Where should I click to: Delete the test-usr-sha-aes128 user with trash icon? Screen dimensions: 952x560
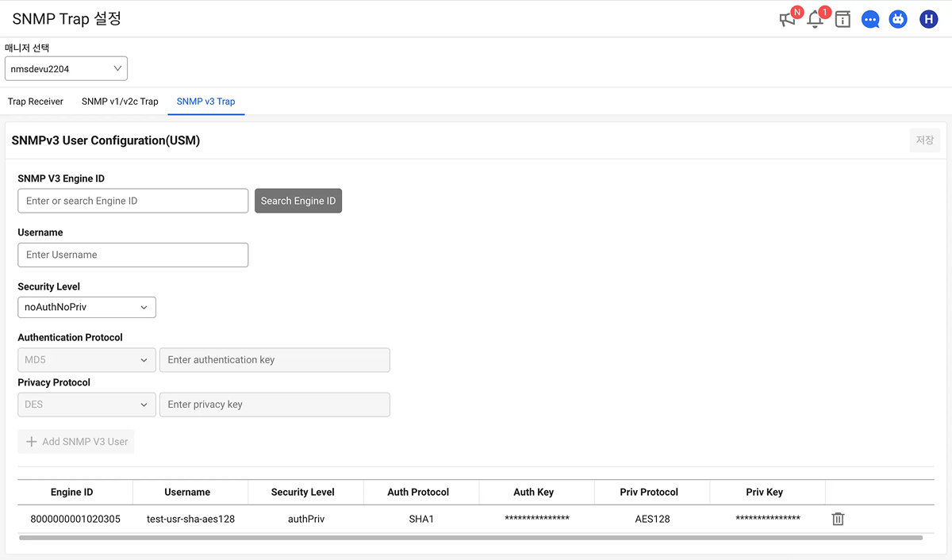point(838,519)
